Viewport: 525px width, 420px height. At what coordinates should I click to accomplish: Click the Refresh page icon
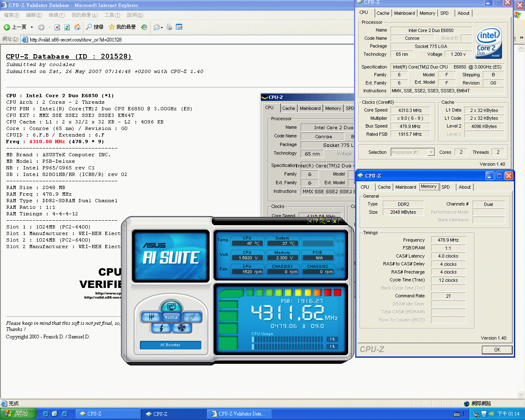pos(67,27)
